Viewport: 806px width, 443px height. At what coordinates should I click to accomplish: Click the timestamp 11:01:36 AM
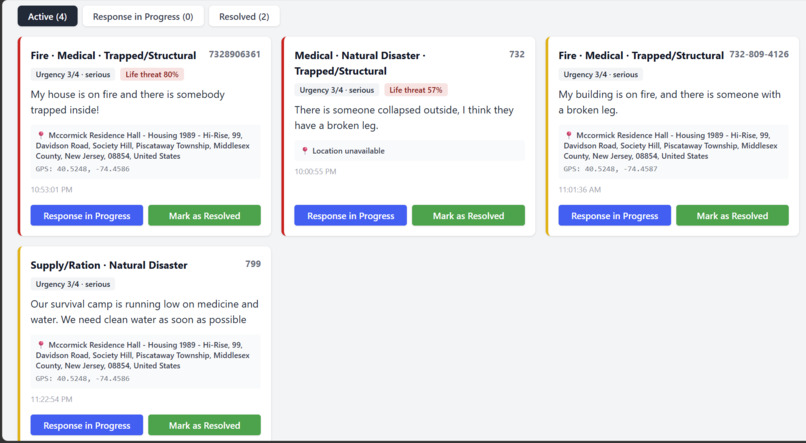point(579,190)
